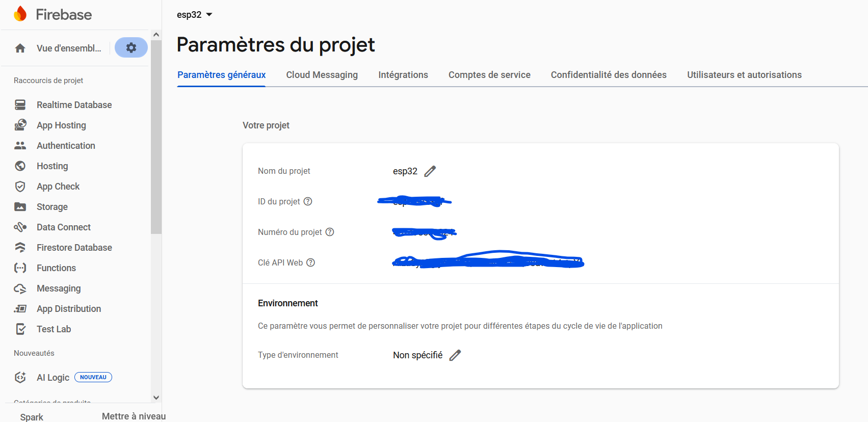Open the Intégrations tab
The width and height of the screenshot is (868, 422).
click(403, 75)
